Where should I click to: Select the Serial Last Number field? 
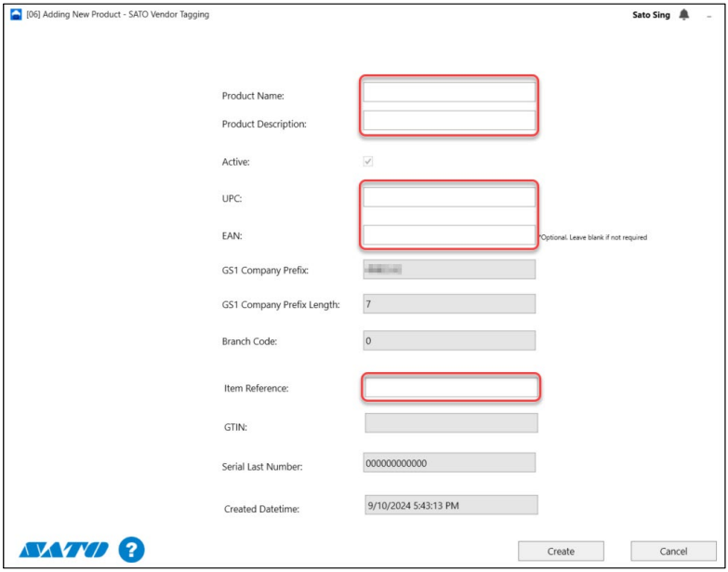(449, 463)
